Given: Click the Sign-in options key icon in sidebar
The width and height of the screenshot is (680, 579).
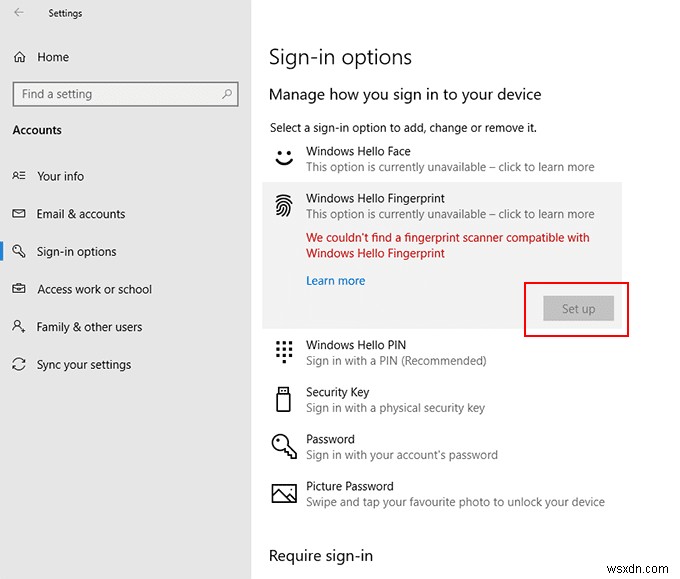Looking at the screenshot, I should 19,251.
